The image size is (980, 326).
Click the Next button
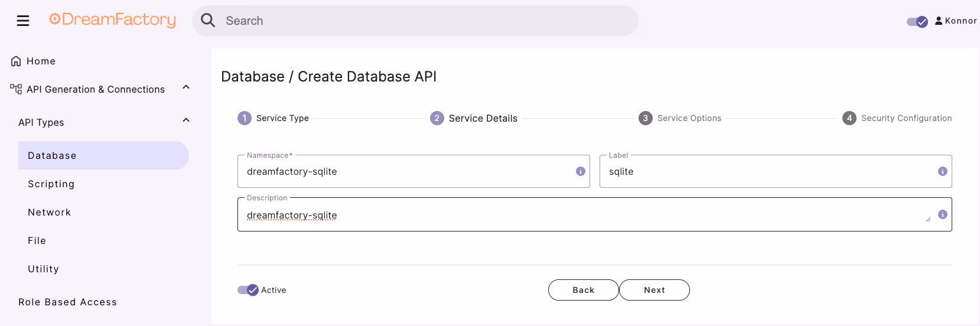[655, 290]
